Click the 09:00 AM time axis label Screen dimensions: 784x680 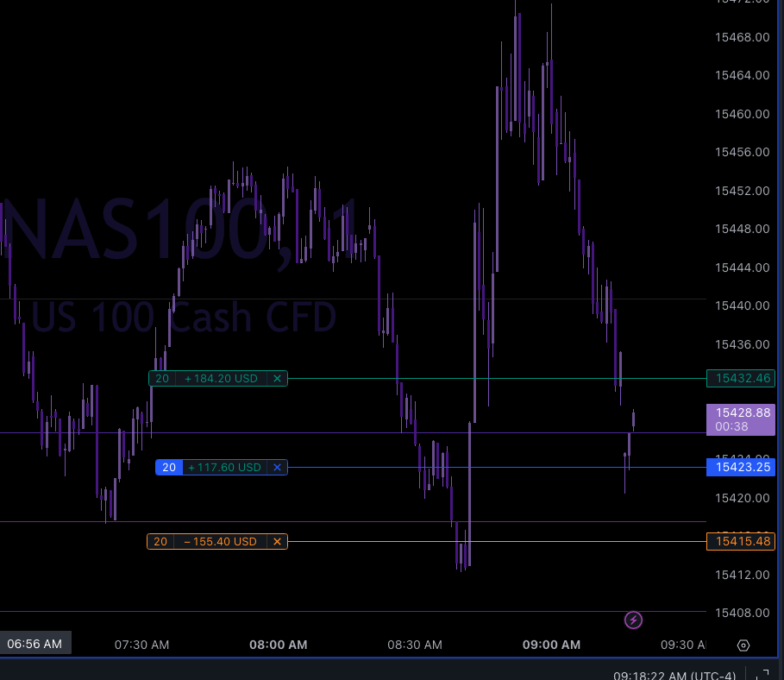tap(551, 645)
